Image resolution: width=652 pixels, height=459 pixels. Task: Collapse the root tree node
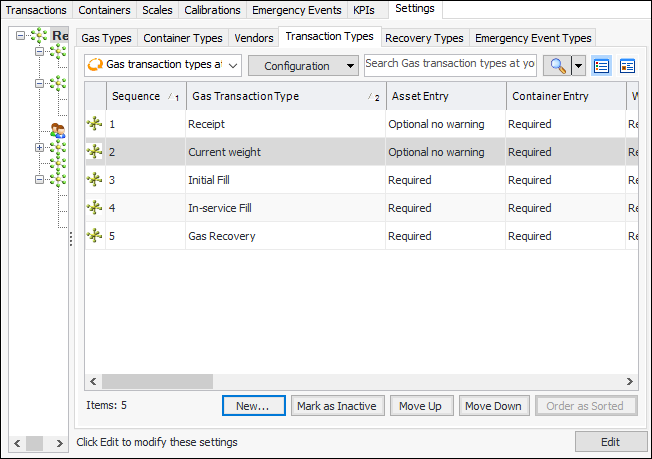tap(22, 35)
